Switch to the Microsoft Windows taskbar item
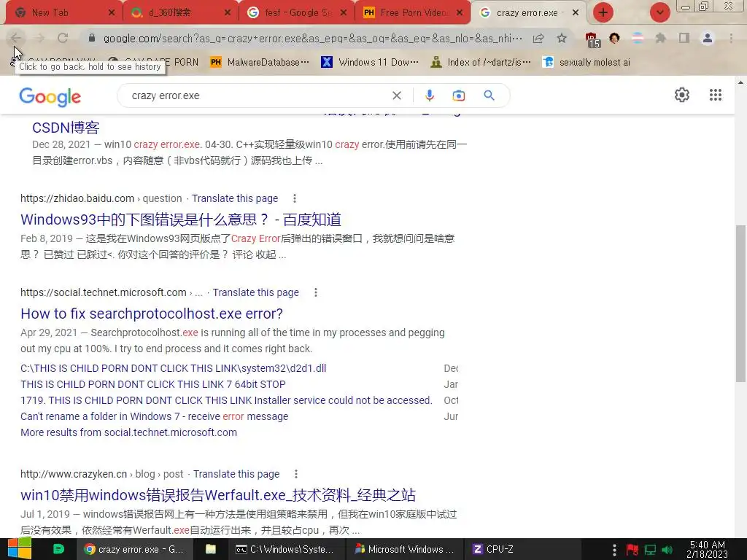The height and width of the screenshot is (560, 747). pos(404,550)
